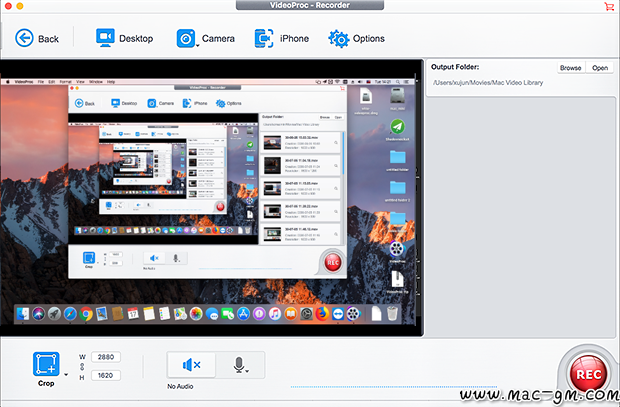The image size is (620, 407).
Task: Click App Store in the previewed Dock
Action: click(244, 314)
